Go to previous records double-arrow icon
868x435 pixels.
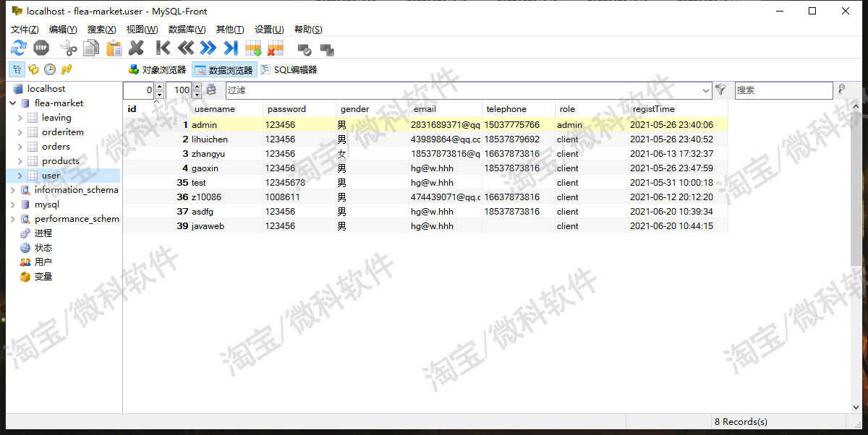coord(186,48)
